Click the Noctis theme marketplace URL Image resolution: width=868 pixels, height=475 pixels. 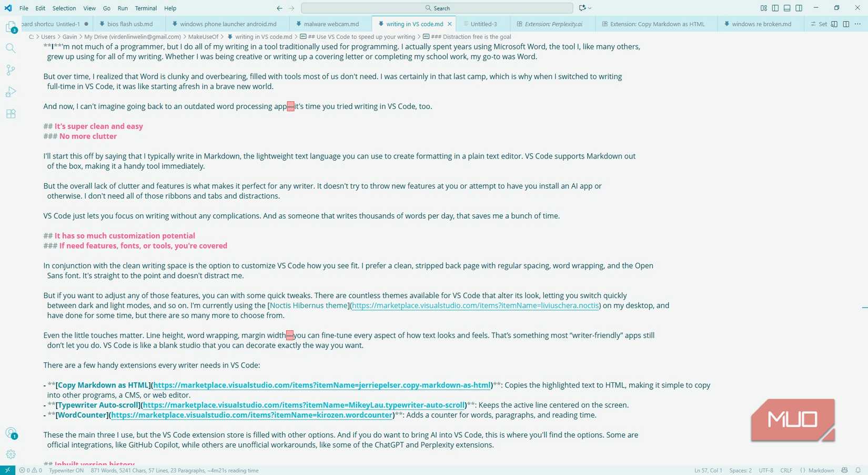(475, 305)
